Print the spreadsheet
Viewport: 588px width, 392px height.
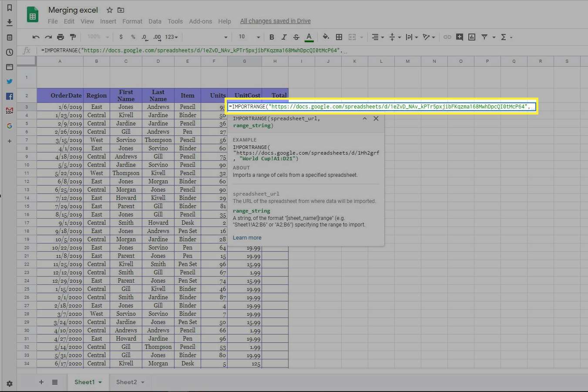pyautogui.click(x=60, y=37)
